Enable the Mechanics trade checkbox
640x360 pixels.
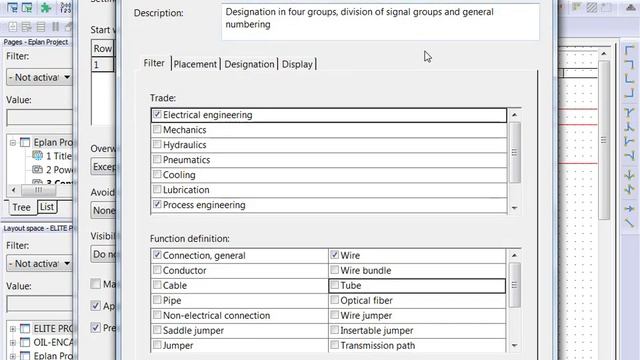pos(157,130)
